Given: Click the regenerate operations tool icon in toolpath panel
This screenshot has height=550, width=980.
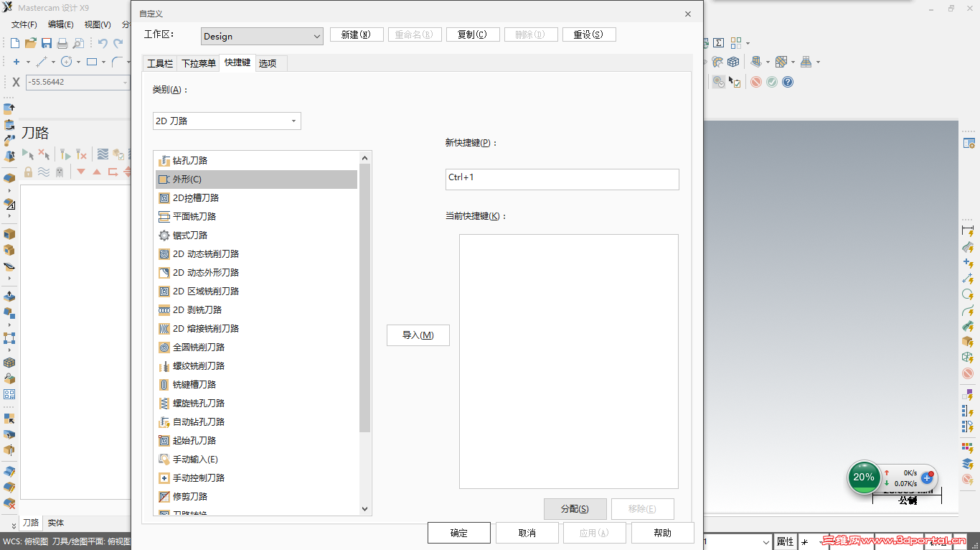Looking at the screenshot, I should (65, 154).
